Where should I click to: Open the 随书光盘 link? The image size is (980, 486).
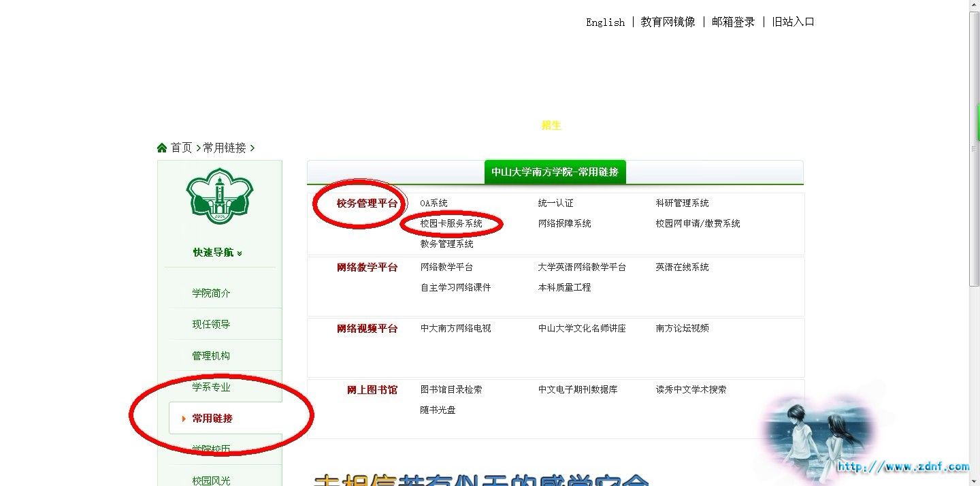coord(438,410)
